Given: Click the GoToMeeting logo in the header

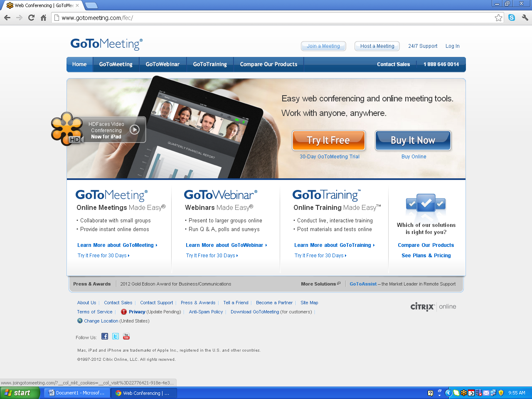Looking at the screenshot, I should click(x=106, y=44).
